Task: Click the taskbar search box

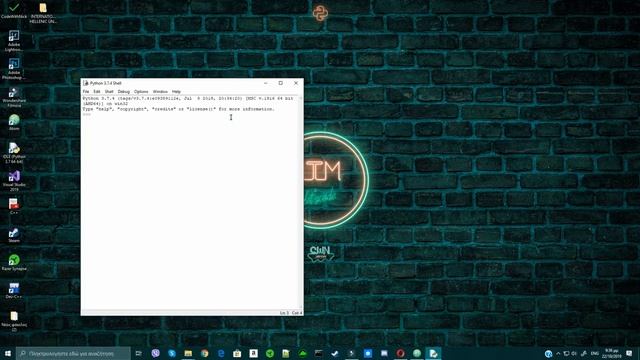Action: [73, 353]
